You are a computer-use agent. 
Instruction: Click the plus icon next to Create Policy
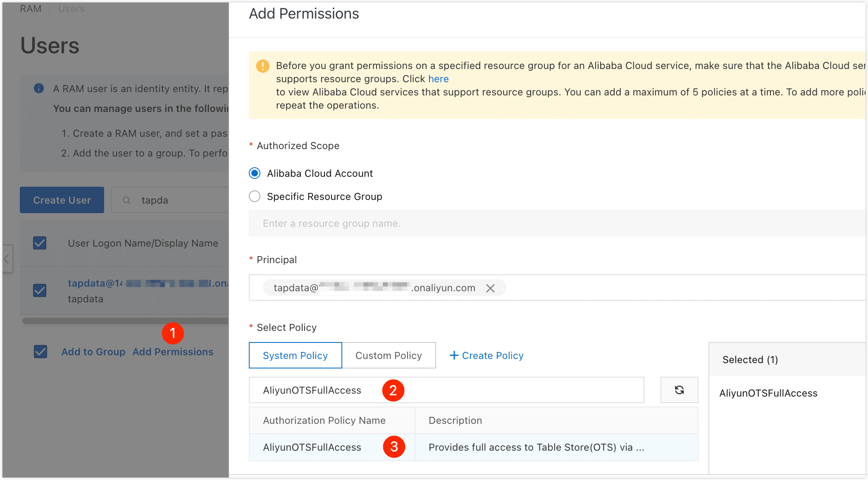coord(455,355)
